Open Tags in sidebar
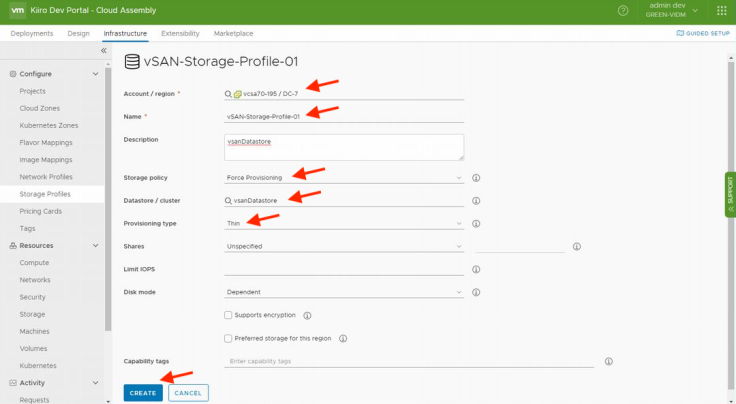 click(x=27, y=229)
